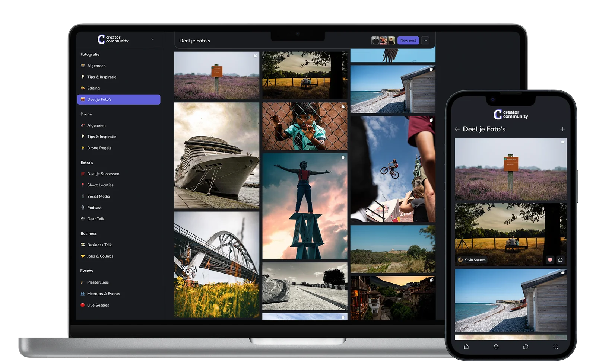Open the Drone Regels space

click(x=119, y=148)
